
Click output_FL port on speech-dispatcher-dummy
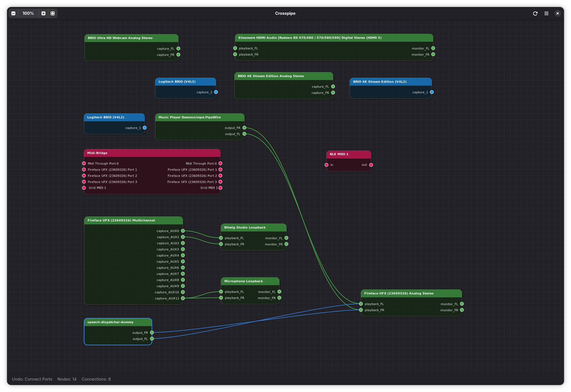click(x=152, y=339)
